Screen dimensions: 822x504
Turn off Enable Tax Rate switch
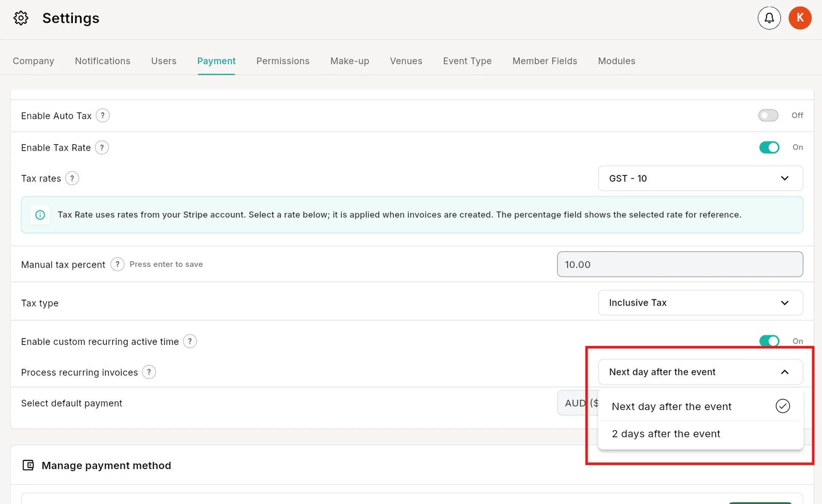coord(769,147)
